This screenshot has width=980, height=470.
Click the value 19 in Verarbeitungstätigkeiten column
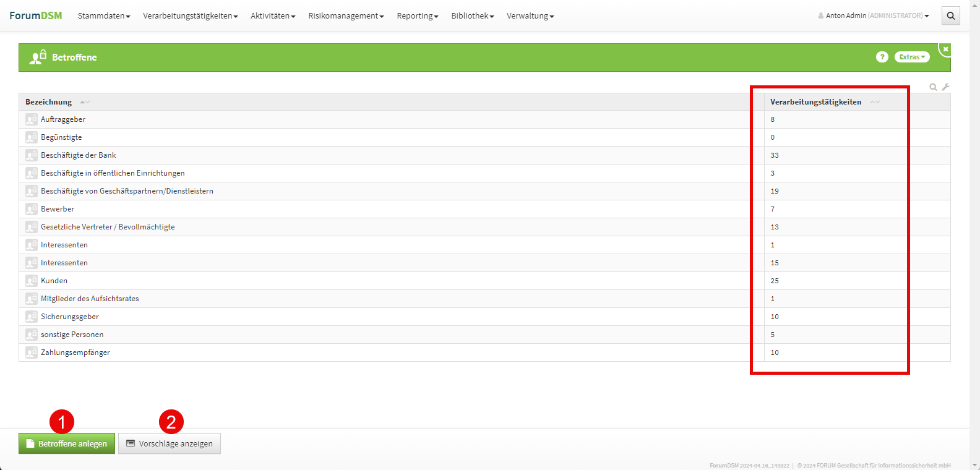tap(775, 191)
